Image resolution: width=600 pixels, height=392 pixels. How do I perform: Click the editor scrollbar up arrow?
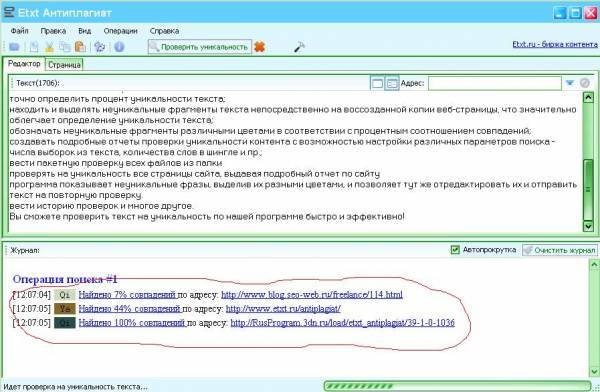click(x=588, y=97)
